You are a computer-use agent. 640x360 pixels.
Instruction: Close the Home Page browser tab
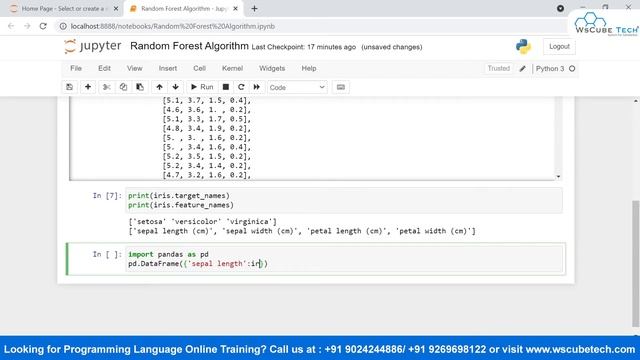click(116, 9)
